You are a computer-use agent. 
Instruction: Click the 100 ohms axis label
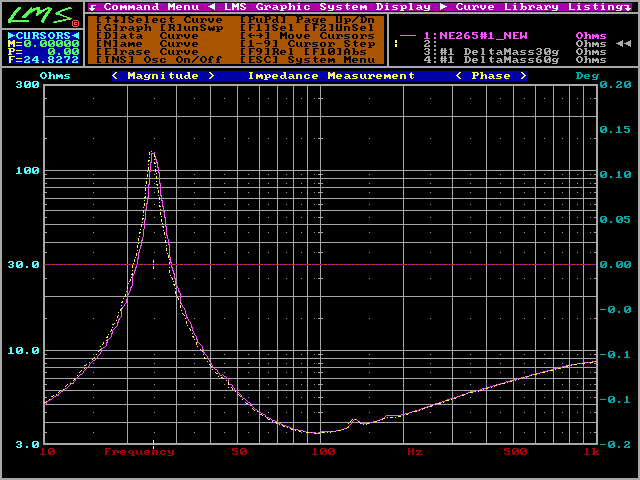tap(27, 171)
